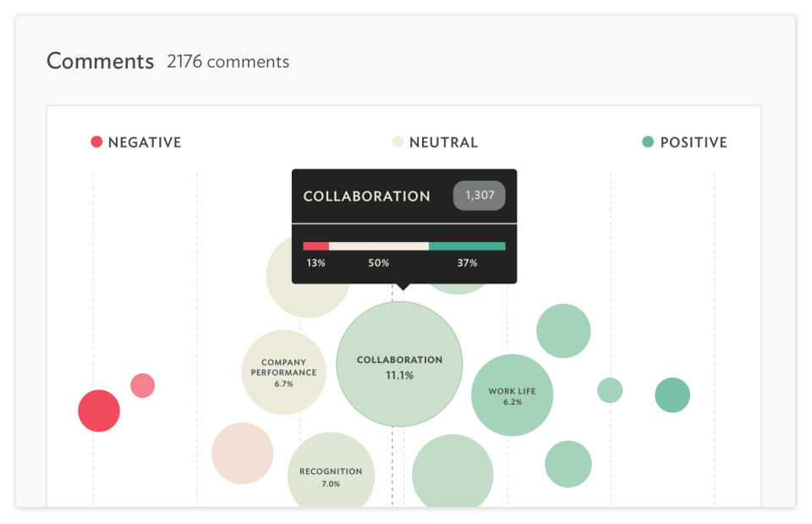The width and height of the screenshot is (812, 524).
Task: Click the green segment of sentiment bar
Action: coord(467,246)
